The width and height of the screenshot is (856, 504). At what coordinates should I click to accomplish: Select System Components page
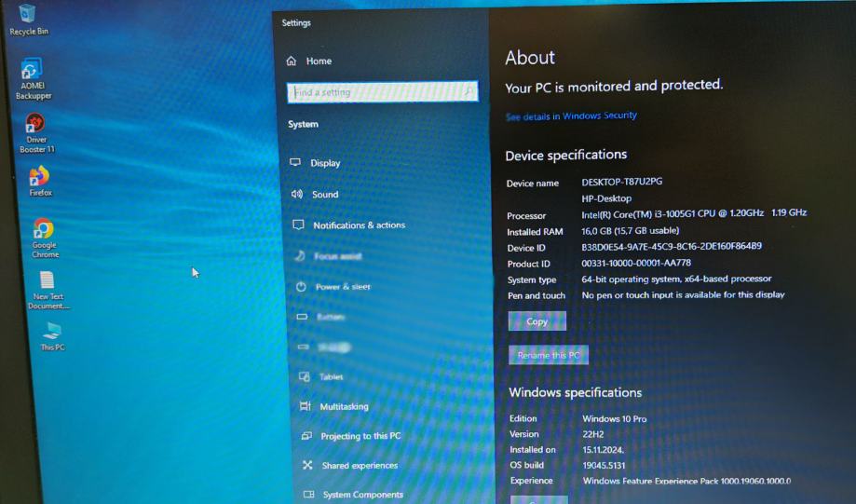coord(363,495)
